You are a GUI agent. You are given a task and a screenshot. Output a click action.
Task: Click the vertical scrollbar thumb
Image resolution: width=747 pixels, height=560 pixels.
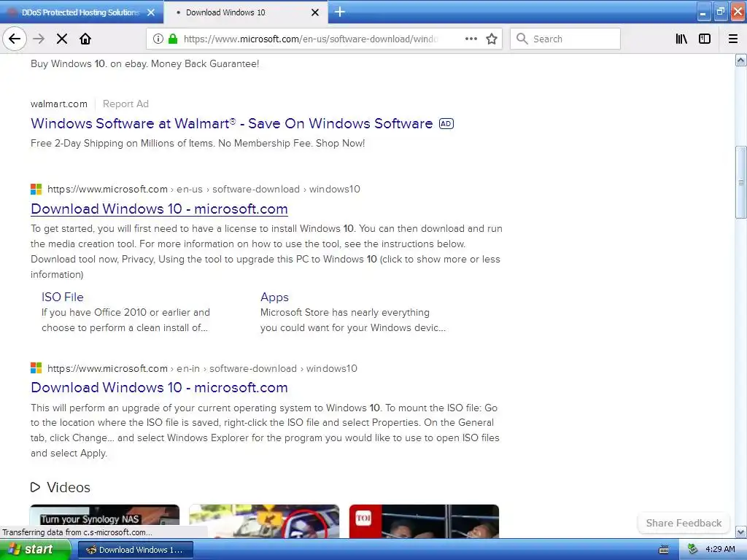coord(741,182)
